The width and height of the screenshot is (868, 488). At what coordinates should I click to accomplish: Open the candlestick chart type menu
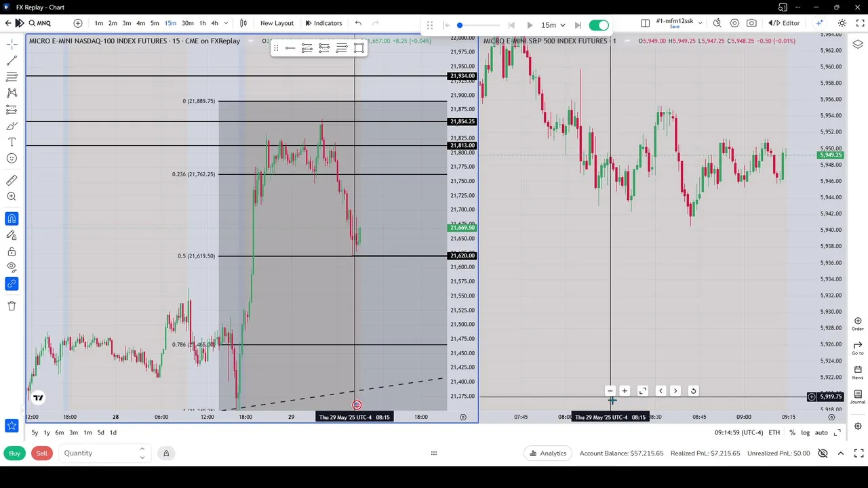[243, 23]
